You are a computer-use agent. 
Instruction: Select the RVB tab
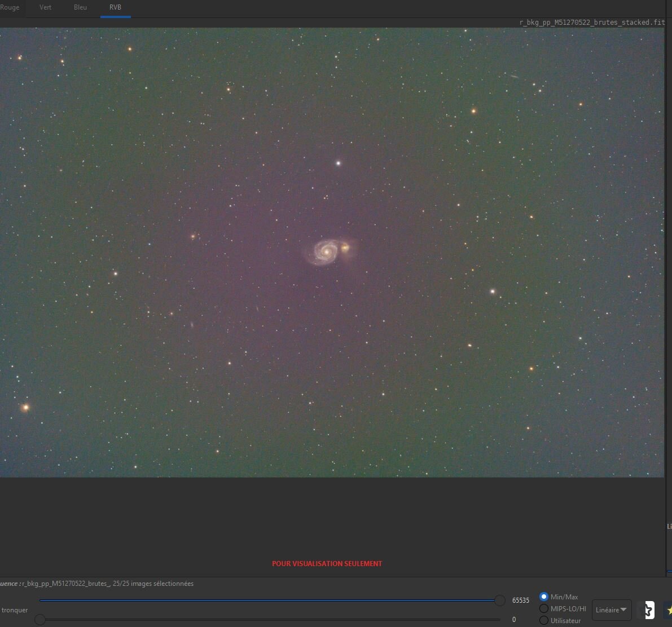pos(115,7)
